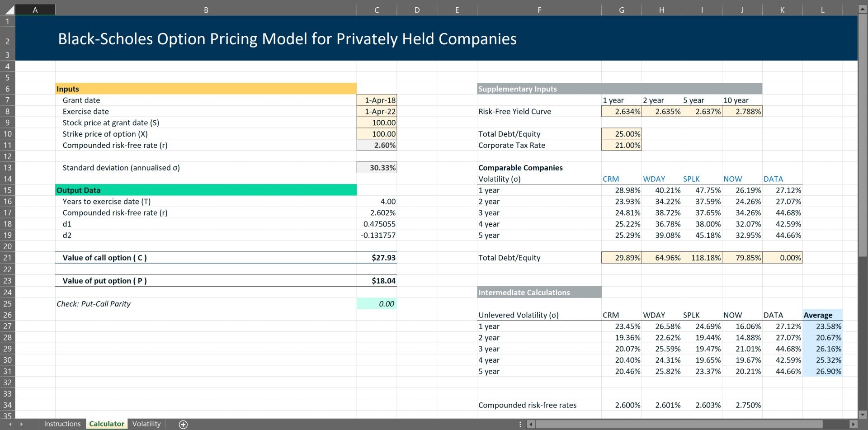Click horizontal scrollbar left arrow
Screen dimensions: 868x430
(531, 424)
